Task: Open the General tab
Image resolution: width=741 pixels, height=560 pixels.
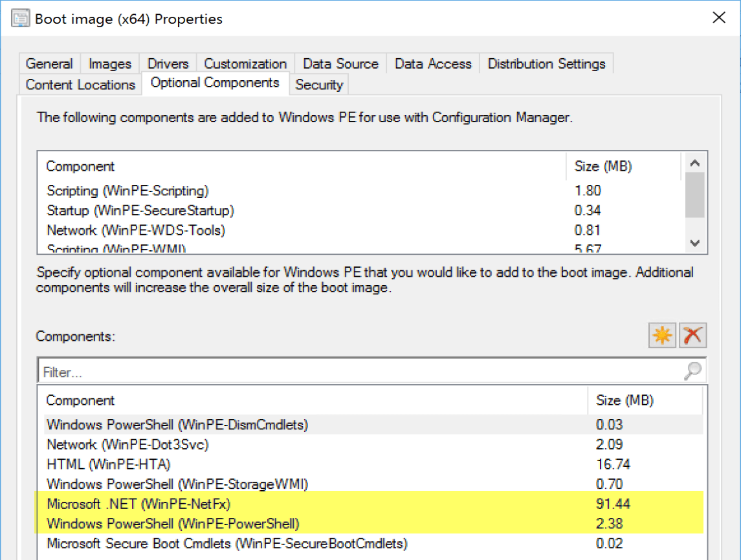Action: coord(49,64)
